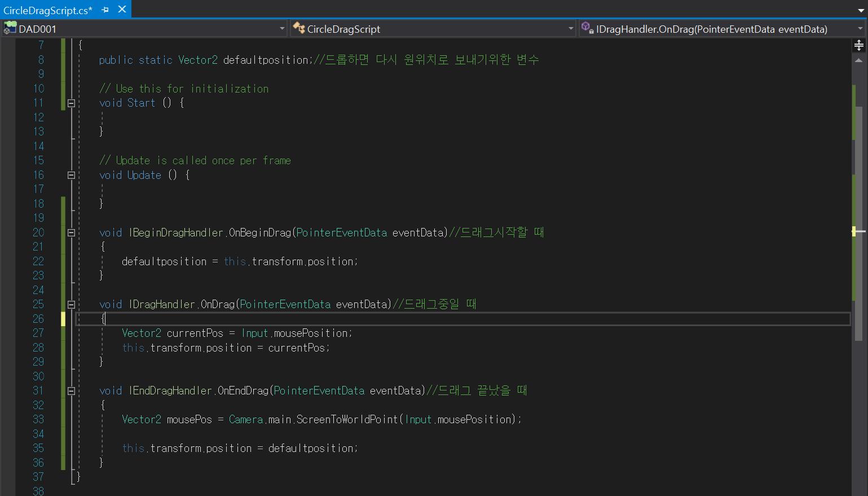Click 'IDragHandler' on line 25
This screenshot has width=868, height=496.
[162, 304]
